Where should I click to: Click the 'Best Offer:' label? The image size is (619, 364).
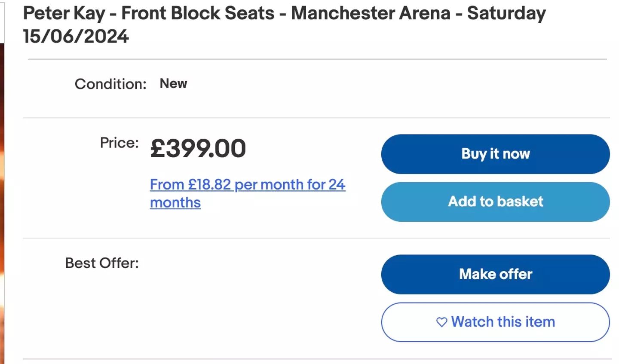point(102,263)
